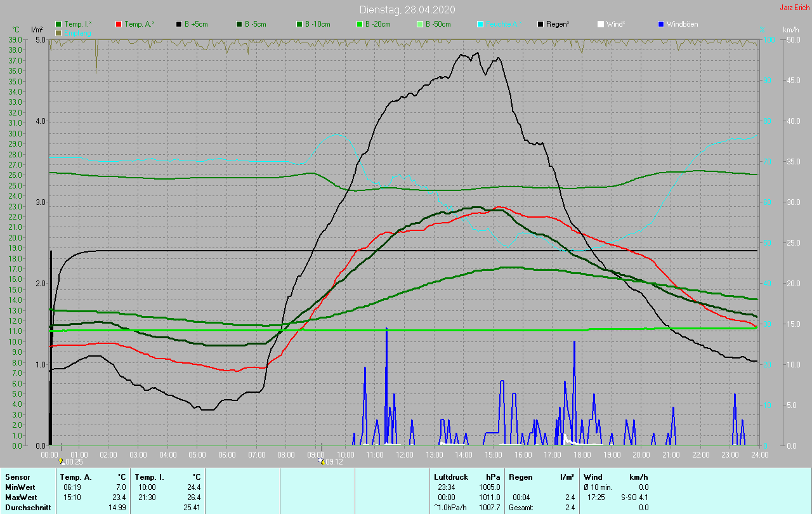Click the black Regen legend square
Viewport: 812px width, 514px height.
point(541,24)
